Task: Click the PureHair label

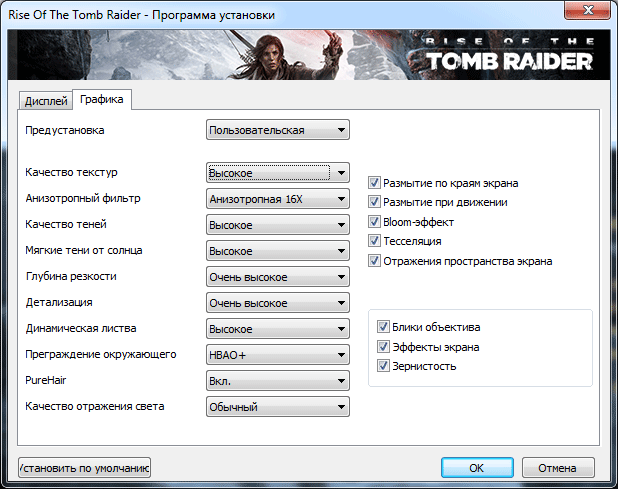Action: (x=46, y=380)
